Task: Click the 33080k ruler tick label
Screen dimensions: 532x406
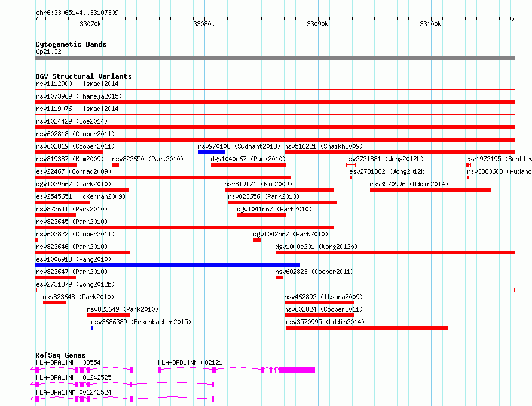Action: tap(204, 24)
